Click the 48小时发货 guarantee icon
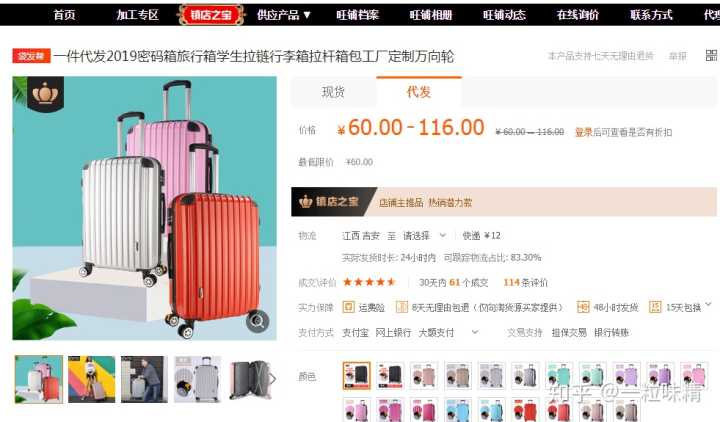 [x=583, y=307]
